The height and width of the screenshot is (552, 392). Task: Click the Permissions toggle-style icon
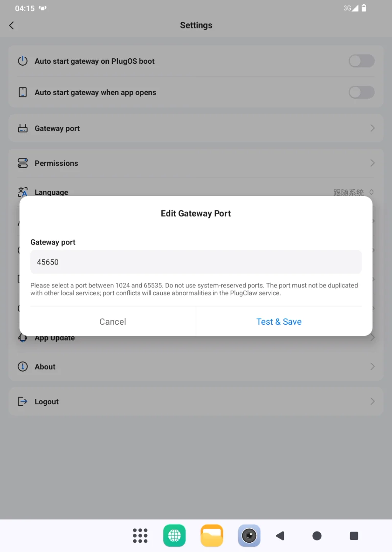(x=23, y=163)
